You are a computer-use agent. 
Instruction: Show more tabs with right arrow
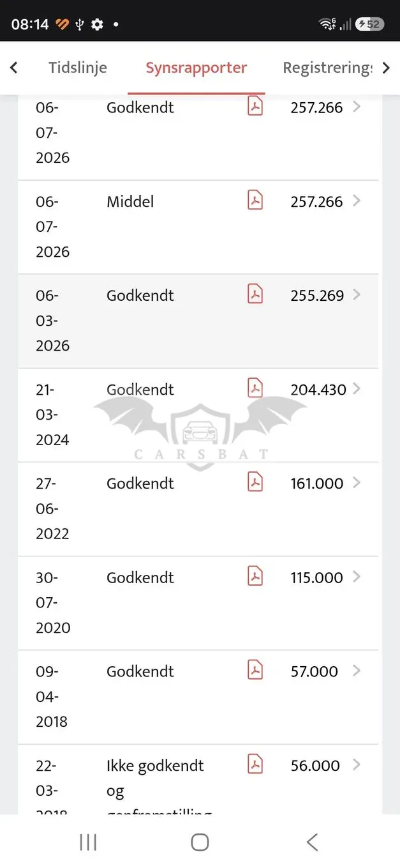(386, 68)
